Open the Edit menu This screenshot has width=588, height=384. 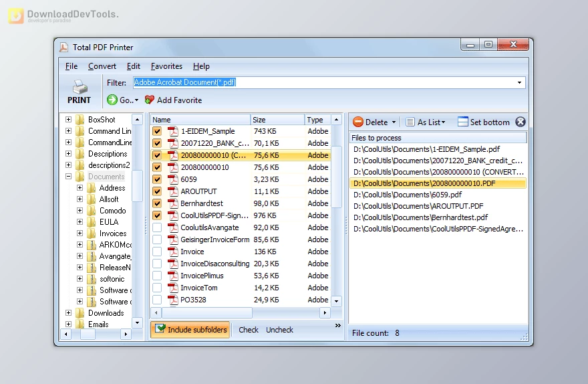tap(133, 66)
